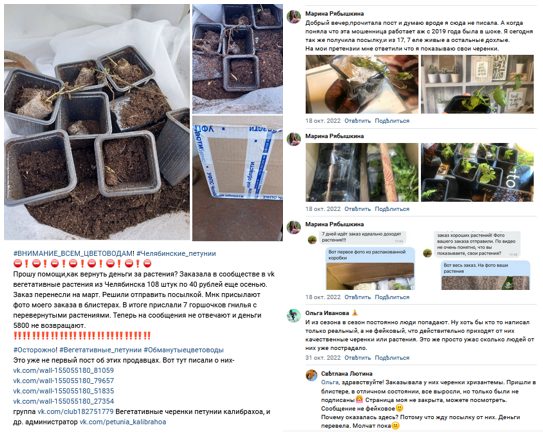This screenshot has width=543, height=441.
Task: Click the Ольга mention in Светлана's reply
Action: (330, 382)
